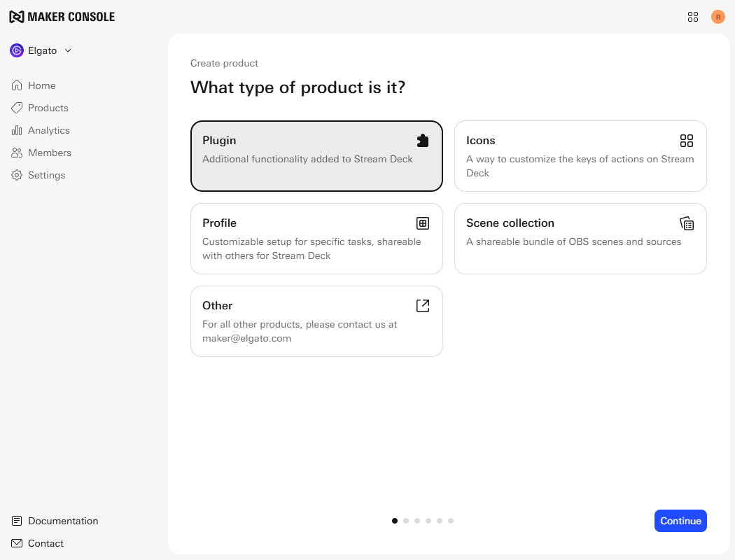Open the Members section
The image size is (735, 560).
tap(49, 153)
